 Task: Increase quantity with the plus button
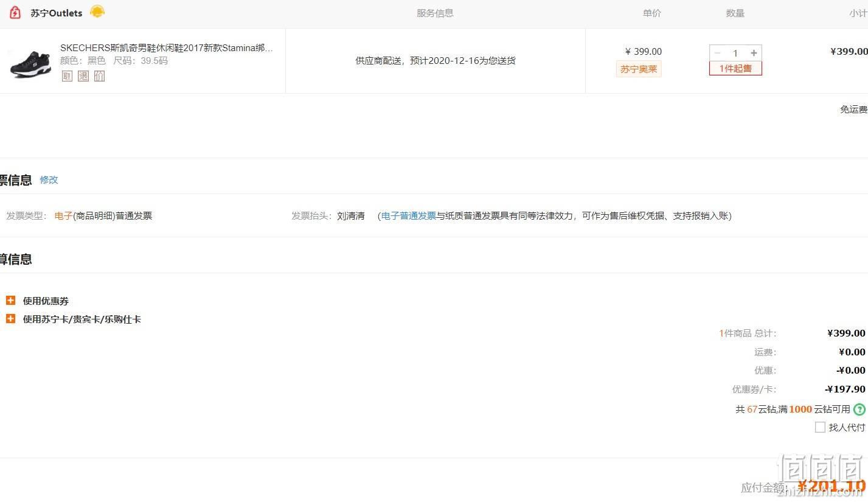pyautogui.click(x=754, y=53)
